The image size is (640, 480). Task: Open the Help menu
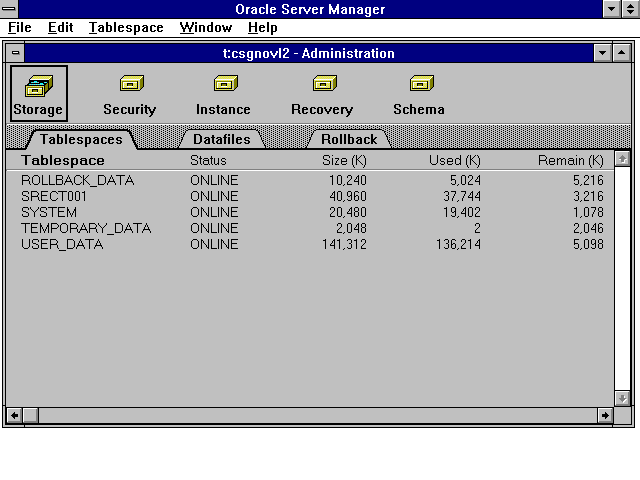(x=263, y=28)
